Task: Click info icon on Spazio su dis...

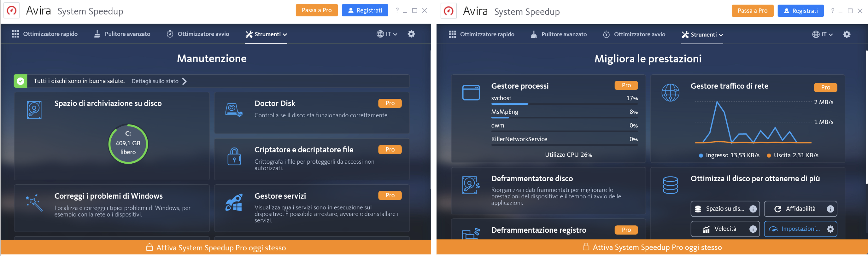Action: click(x=753, y=209)
